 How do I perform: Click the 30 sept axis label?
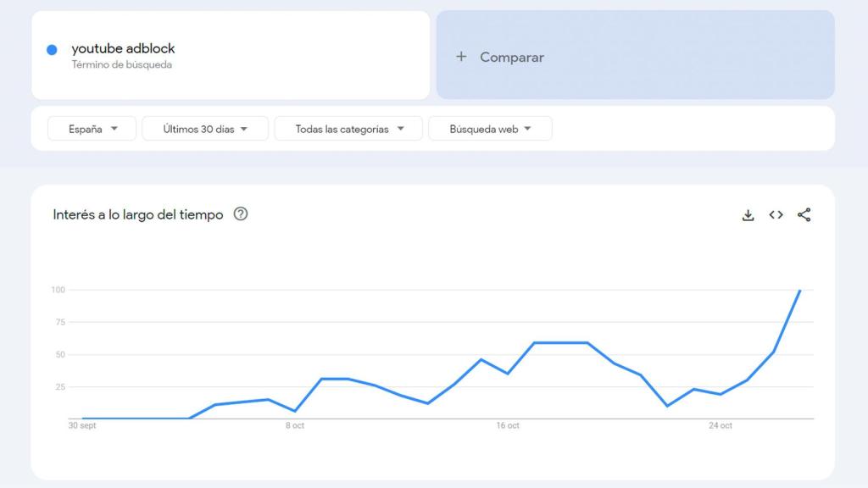(x=82, y=425)
